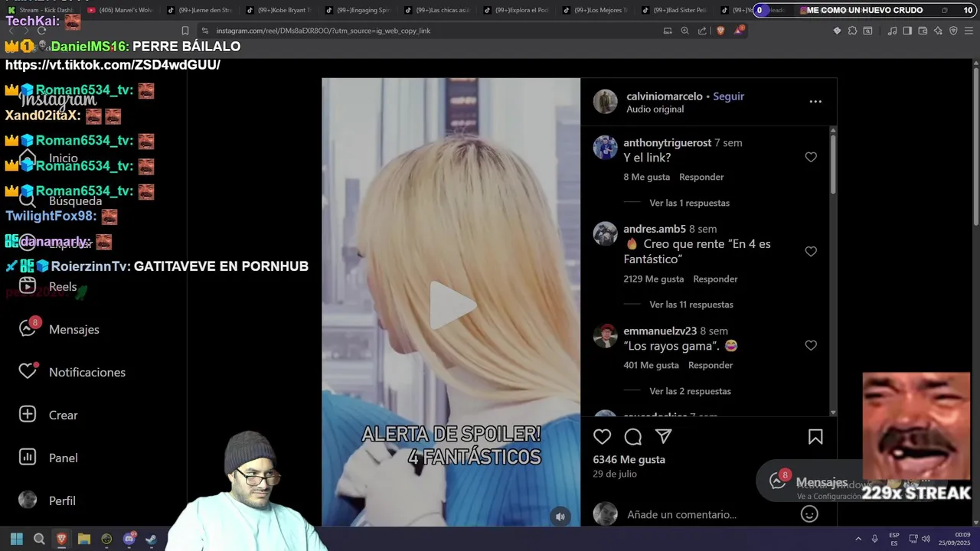Expand 'Ver las 11 respuestas' replies
Viewport: 980px width, 551px height.
[x=691, y=305]
